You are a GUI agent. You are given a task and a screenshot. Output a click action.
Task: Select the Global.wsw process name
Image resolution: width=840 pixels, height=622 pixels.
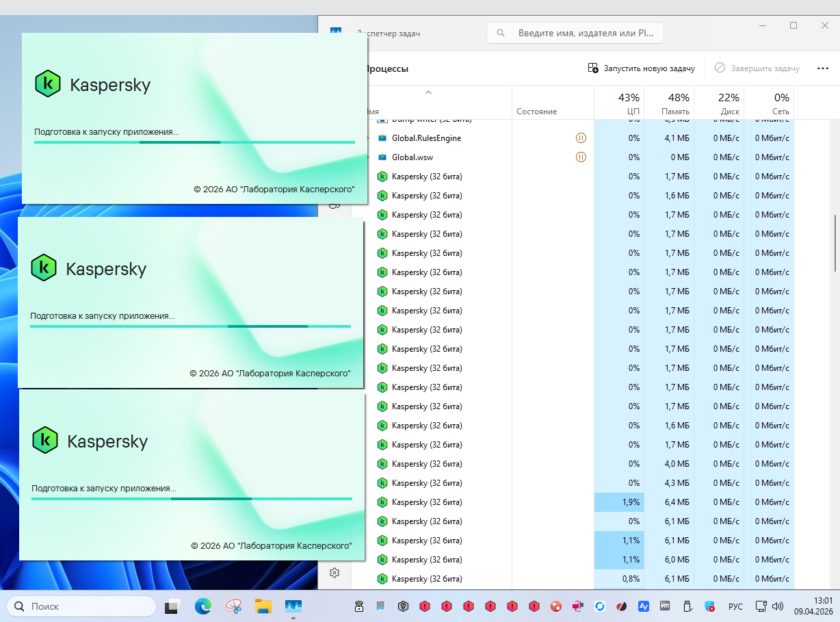(412, 157)
